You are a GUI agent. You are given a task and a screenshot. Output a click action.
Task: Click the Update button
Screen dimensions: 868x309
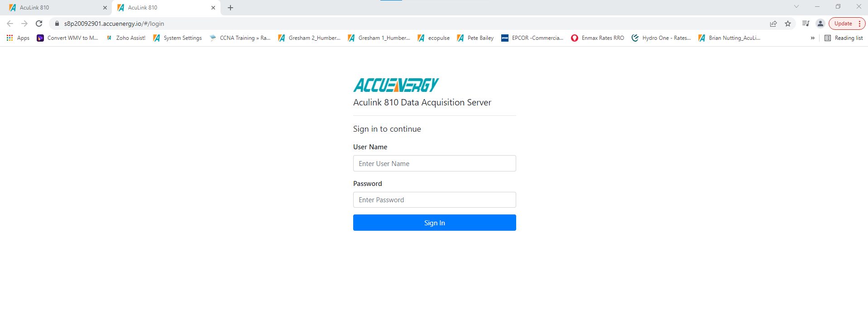pyautogui.click(x=843, y=24)
